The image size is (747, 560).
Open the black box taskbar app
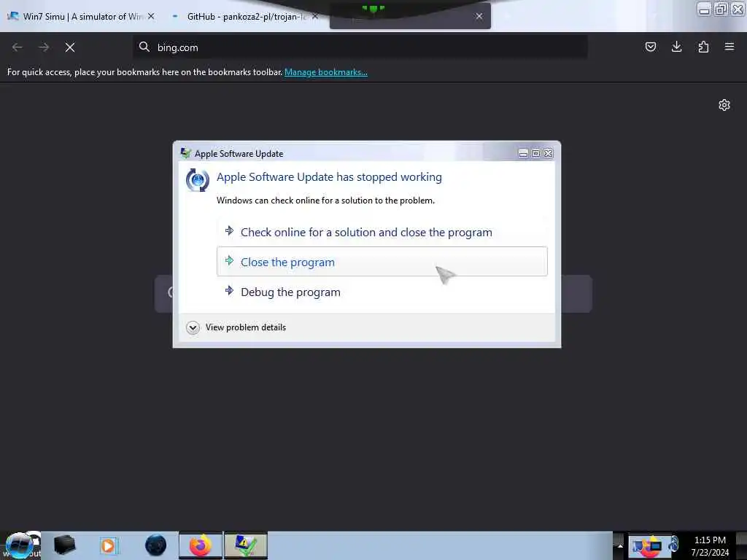point(64,545)
